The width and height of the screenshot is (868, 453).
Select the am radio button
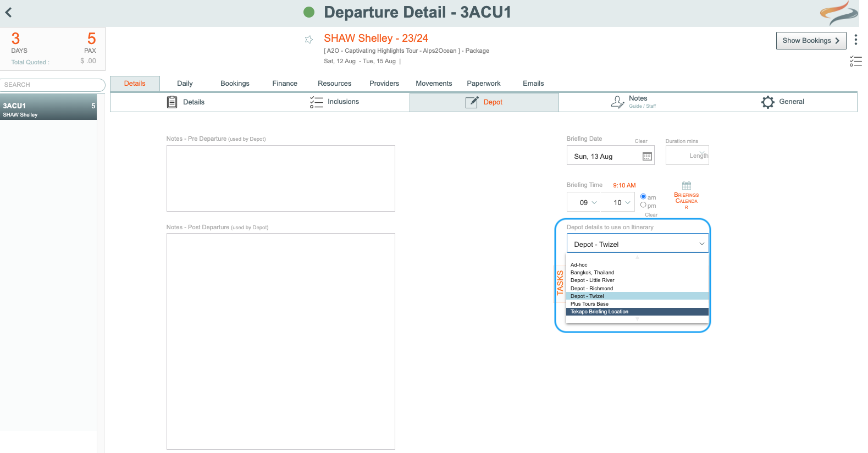(x=643, y=196)
